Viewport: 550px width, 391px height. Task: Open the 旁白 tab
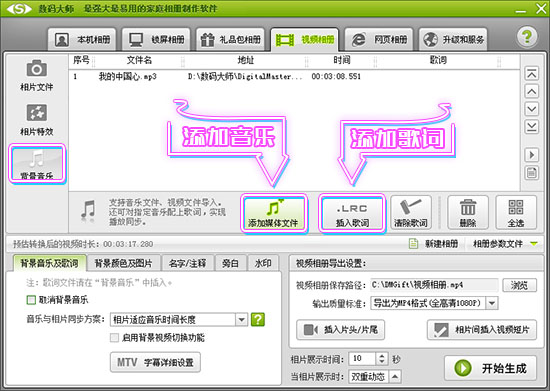(x=230, y=263)
